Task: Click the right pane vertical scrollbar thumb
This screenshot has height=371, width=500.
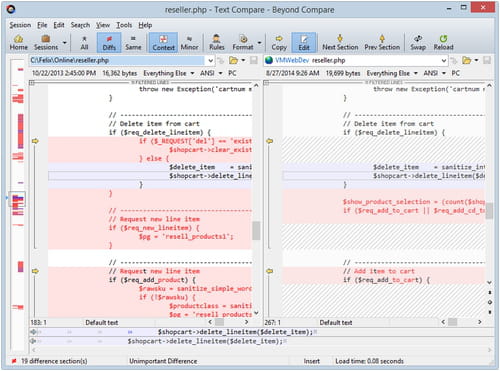Action: (489, 211)
